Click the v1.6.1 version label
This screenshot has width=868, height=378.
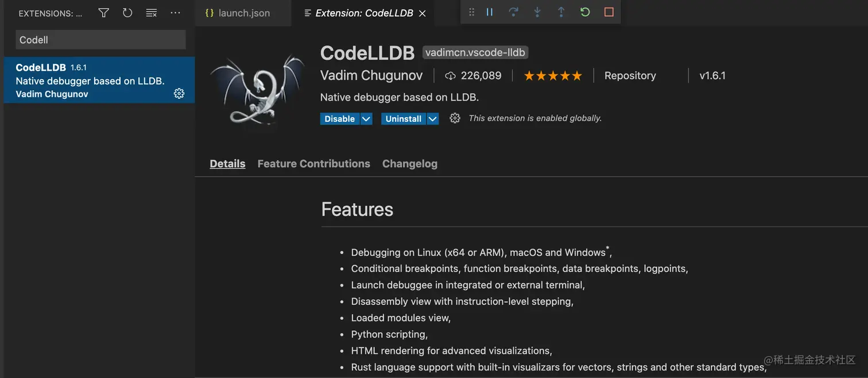712,75
